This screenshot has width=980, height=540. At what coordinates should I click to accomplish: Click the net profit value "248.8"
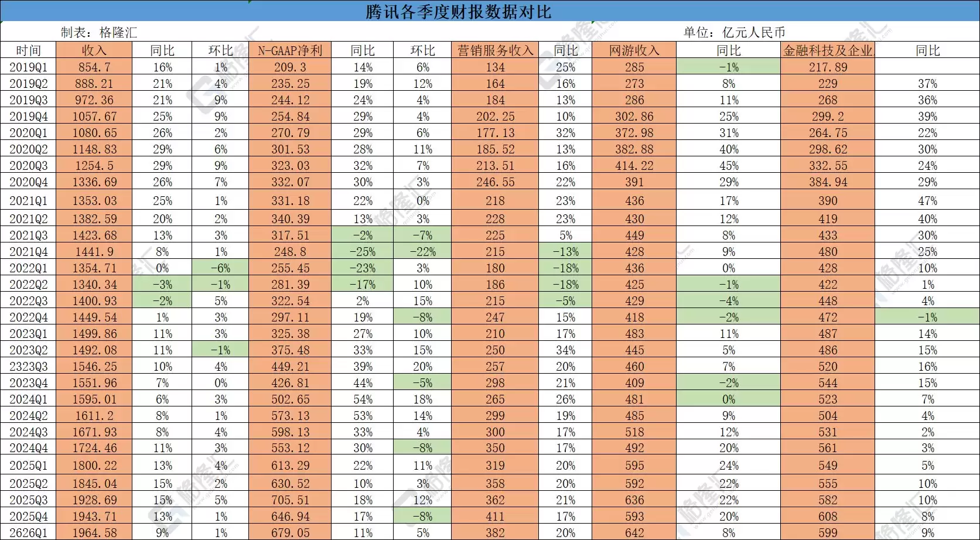291,252
